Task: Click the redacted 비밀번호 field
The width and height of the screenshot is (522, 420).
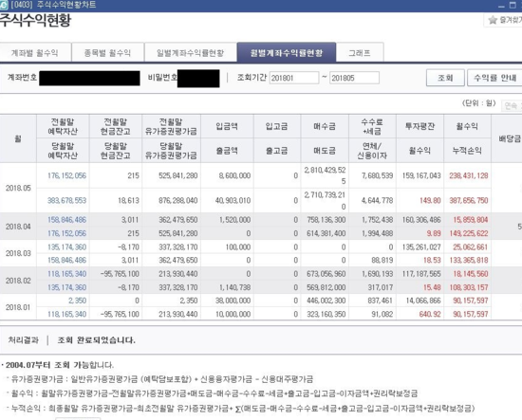Action: (x=198, y=79)
